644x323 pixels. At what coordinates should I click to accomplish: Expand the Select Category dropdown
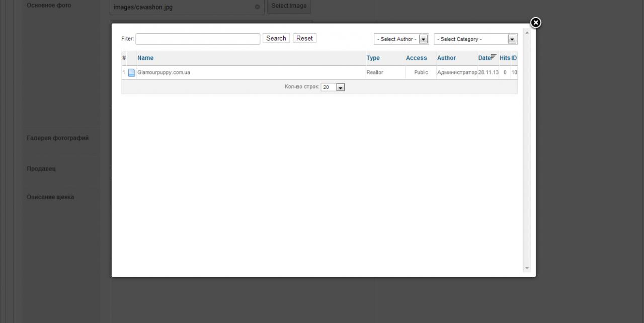(475, 39)
